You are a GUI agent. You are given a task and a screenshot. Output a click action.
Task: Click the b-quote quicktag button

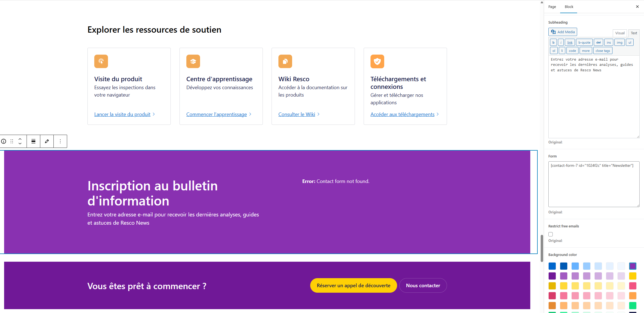click(584, 43)
